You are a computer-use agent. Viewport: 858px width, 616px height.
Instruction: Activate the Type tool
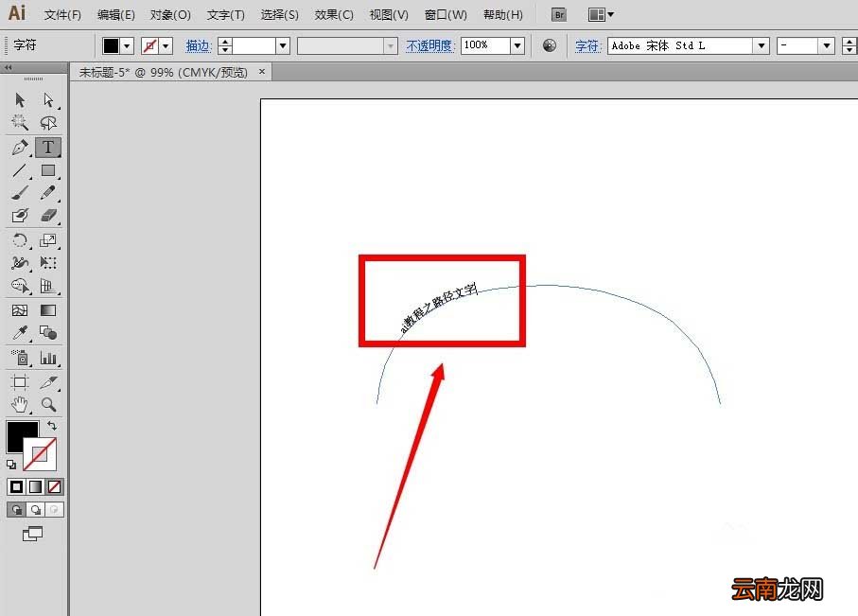(48, 148)
